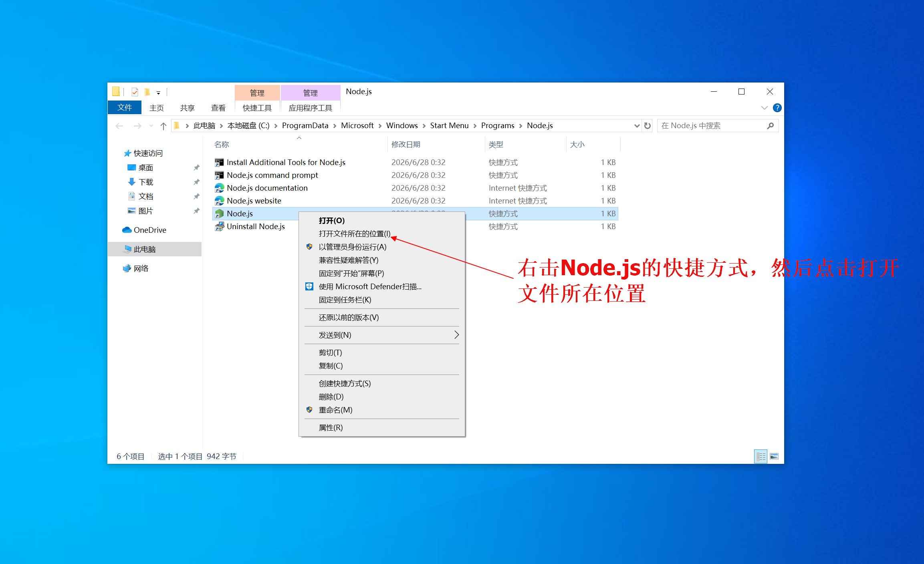
Task: Click the 在 Node.js 中搜索 search field
Action: [718, 126]
